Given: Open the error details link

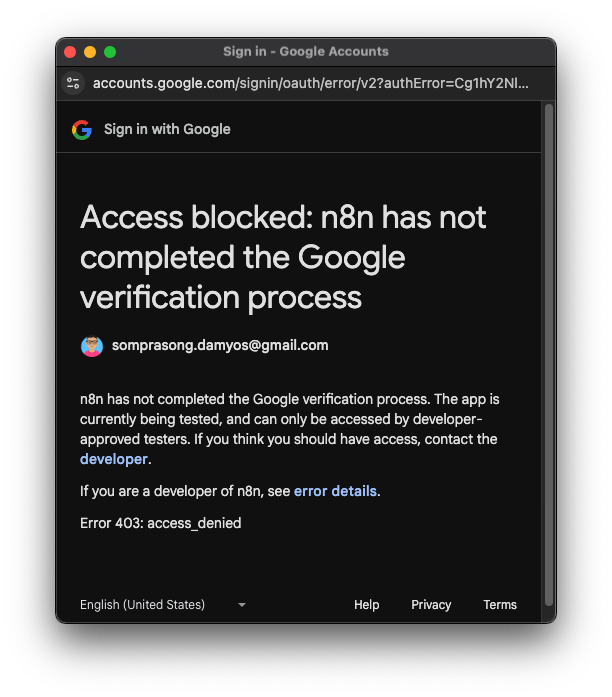Looking at the screenshot, I should tap(335, 491).
